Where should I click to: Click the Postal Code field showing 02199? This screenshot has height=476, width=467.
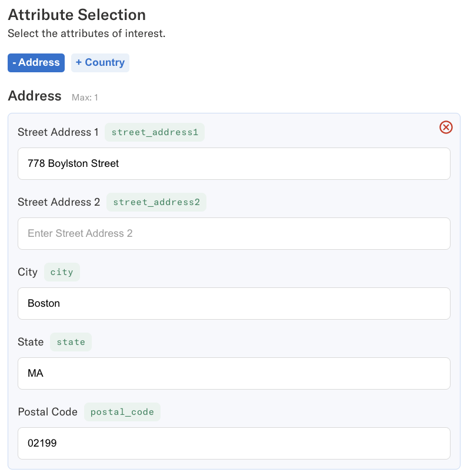[x=233, y=443]
